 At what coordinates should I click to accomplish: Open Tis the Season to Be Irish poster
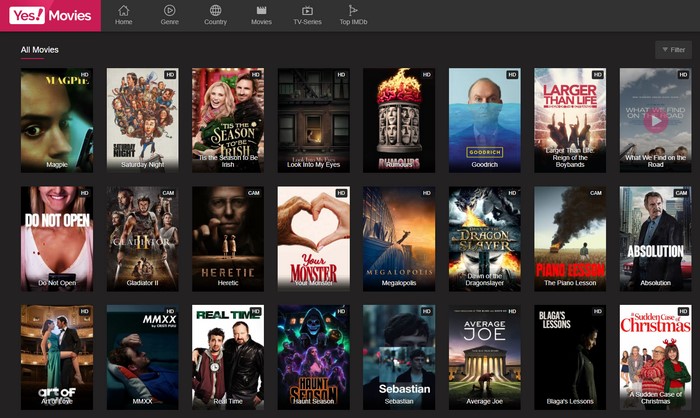(228, 120)
